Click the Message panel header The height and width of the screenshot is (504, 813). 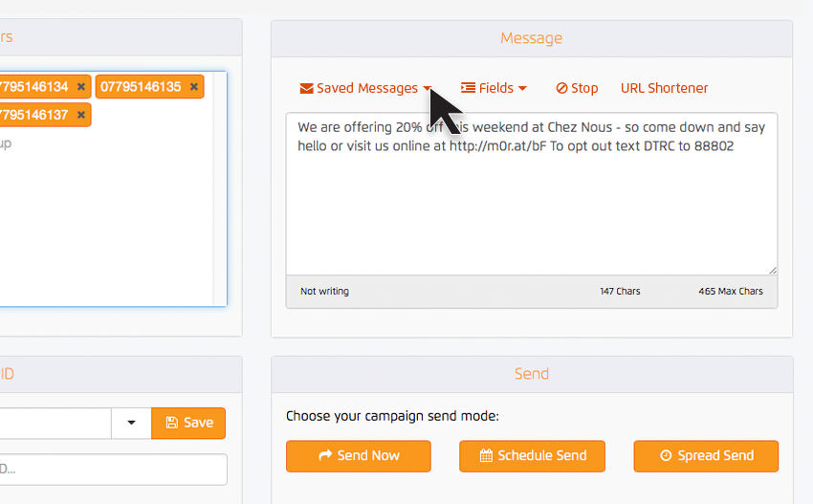[x=532, y=39]
